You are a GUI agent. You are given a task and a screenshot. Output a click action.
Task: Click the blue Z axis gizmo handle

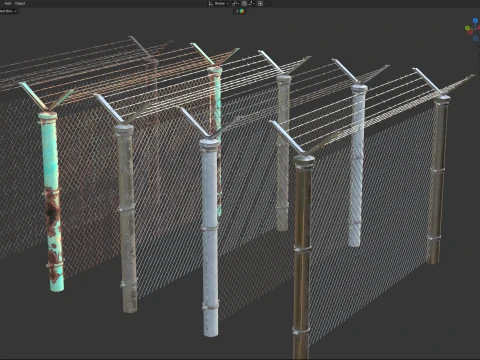475,20
